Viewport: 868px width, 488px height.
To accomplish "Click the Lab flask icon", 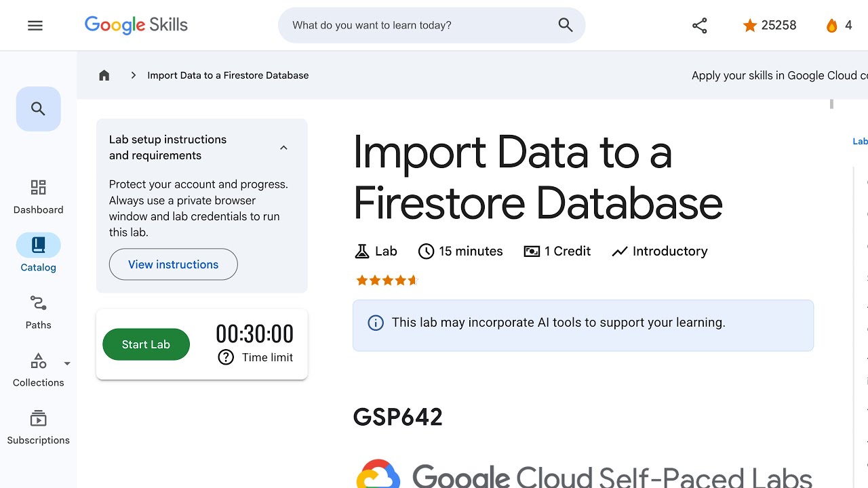I will click(x=362, y=251).
